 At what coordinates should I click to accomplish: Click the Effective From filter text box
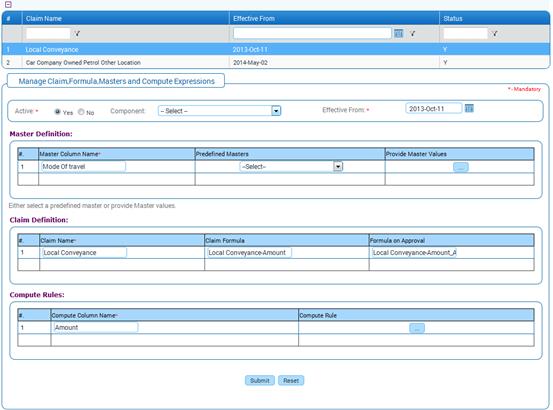pyautogui.click(x=312, y=33)
